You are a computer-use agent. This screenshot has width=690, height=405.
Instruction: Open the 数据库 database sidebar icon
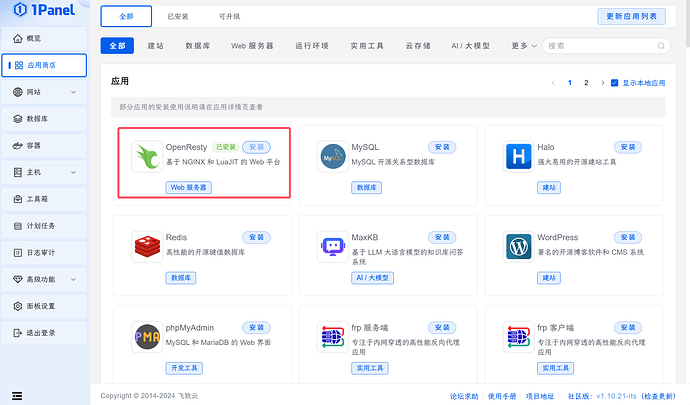pyautogui.click(x=18, y=119)
